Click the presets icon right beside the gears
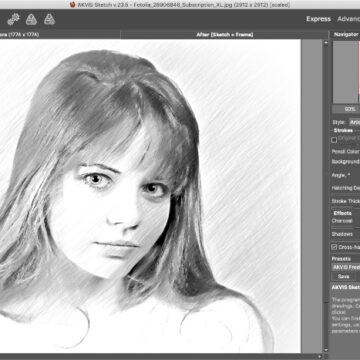The height and width of the screenshot is (360, 360). [31, 19]
